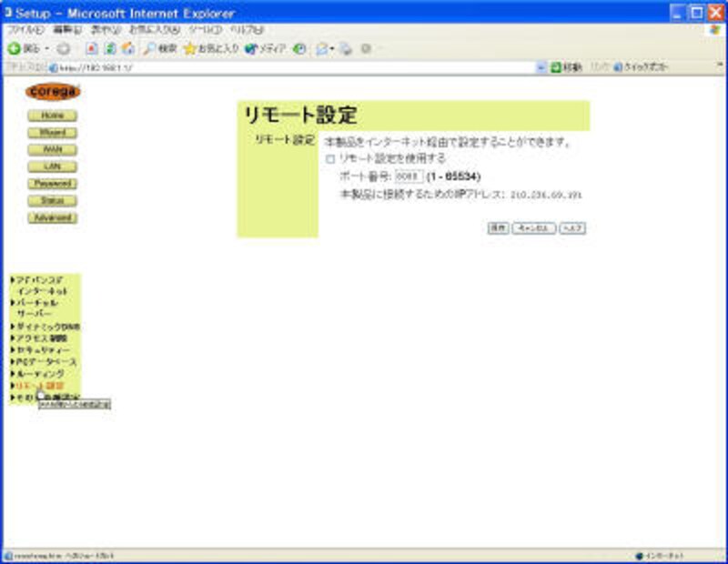Image resolution: width=728 pixels, height=564 pixels.
Task: Click the corega logo
Action: click(53, 92)
